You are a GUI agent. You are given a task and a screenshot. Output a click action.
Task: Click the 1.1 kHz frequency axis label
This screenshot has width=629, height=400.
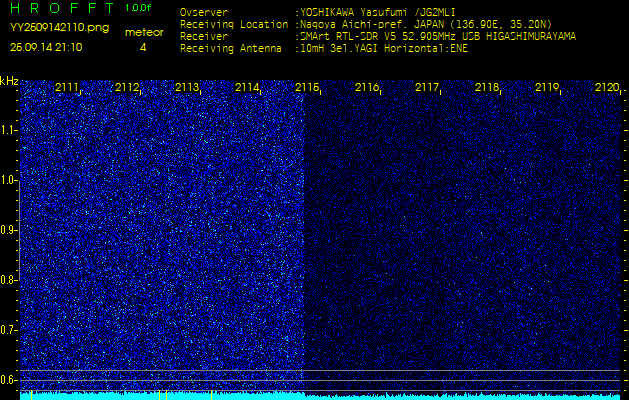coord(9,130)
